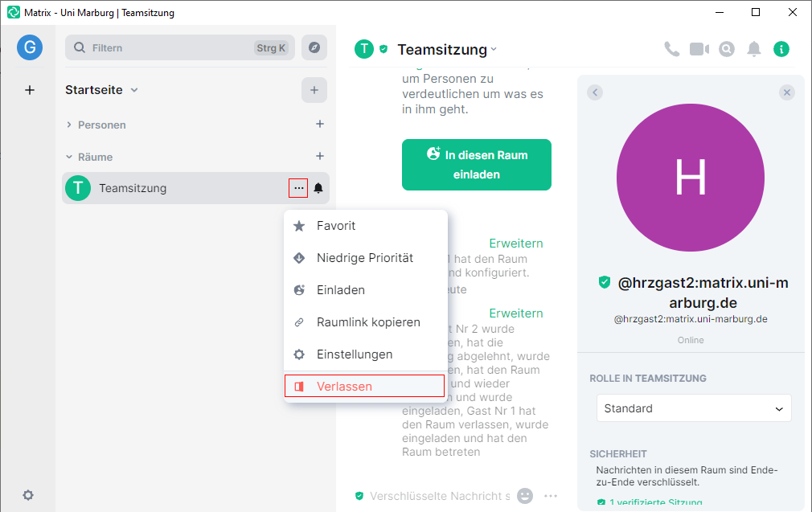The width and height of the screenshot is (812, 512).
Task: Click the search magnifier in the filter box
Action: click(80, 47)
